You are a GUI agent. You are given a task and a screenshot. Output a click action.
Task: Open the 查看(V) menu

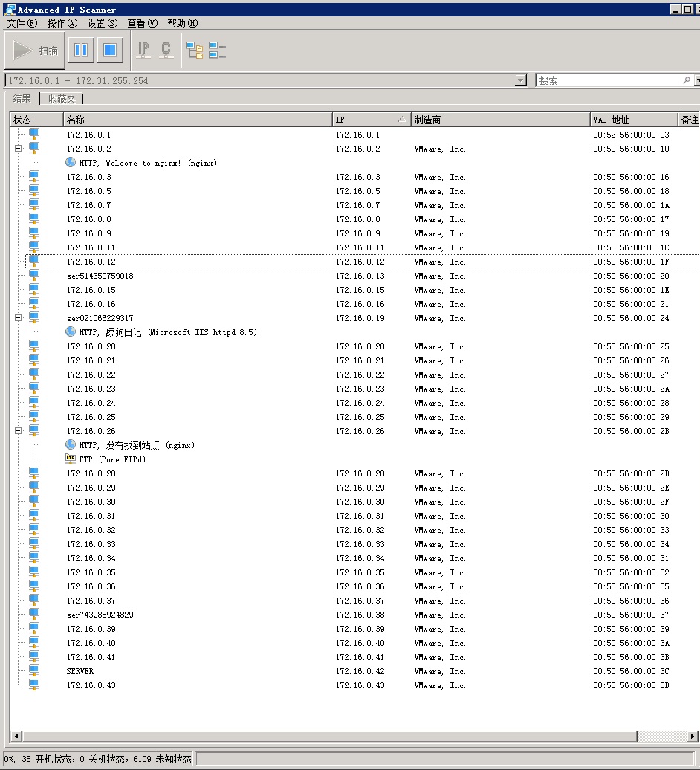[x=143, y=23]
